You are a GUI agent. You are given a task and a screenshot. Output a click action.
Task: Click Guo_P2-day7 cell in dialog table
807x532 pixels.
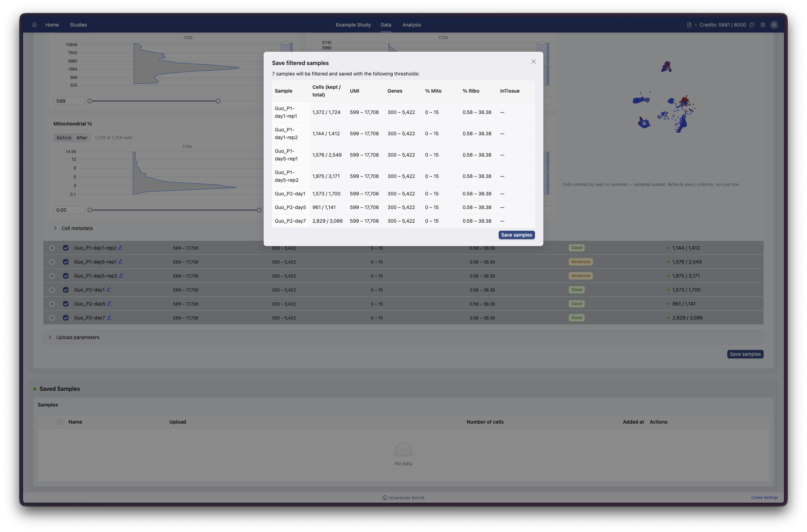[x=290, y=221]
